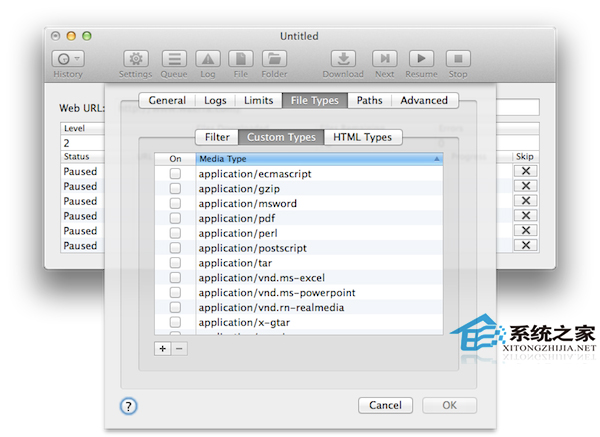
Task: Switch to Limits tab
Action: 259,101
